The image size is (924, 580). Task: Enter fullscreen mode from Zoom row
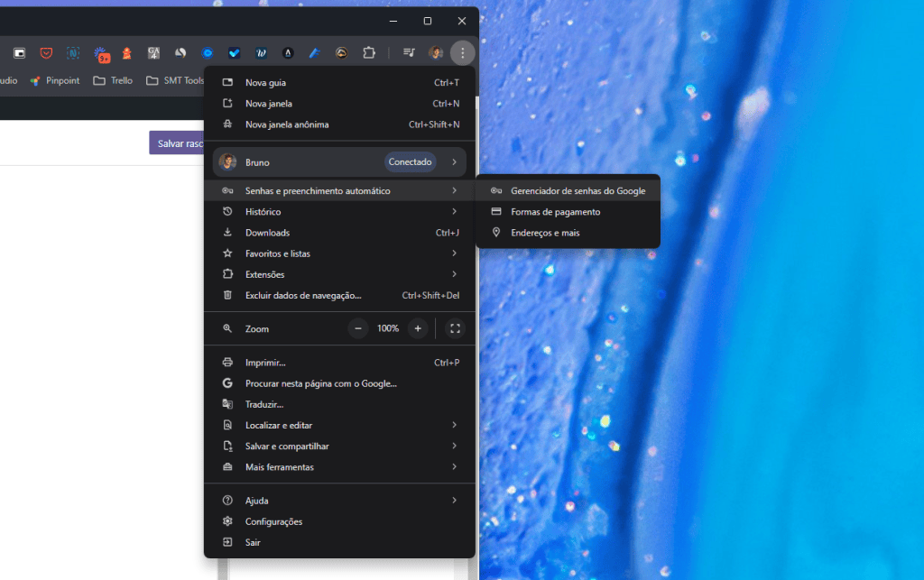pos(455,328)
